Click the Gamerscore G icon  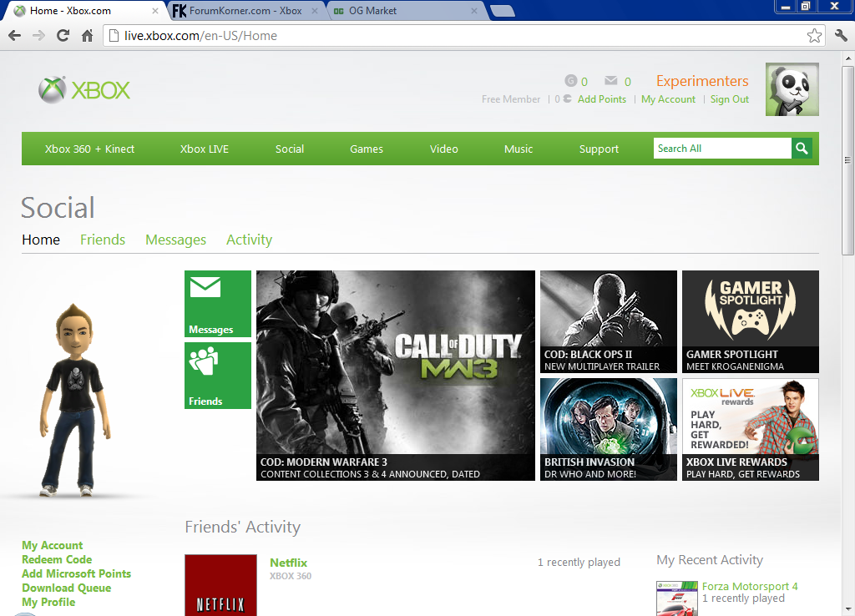tap(570, 81)
